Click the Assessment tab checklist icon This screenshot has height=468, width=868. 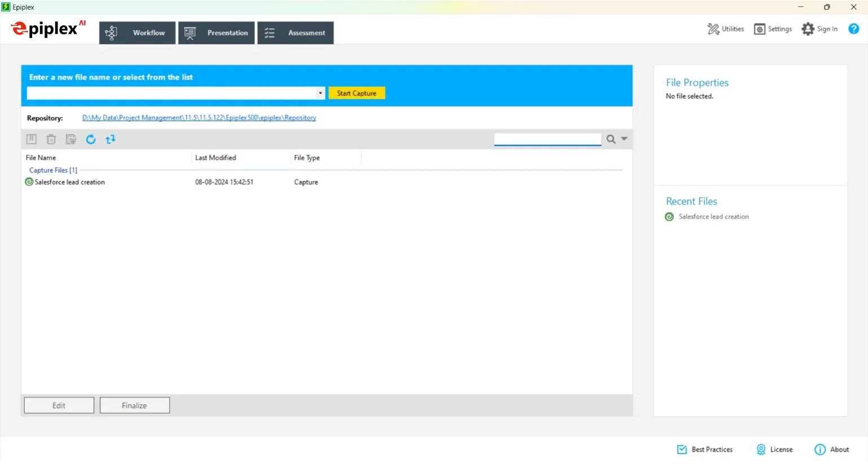270,33
